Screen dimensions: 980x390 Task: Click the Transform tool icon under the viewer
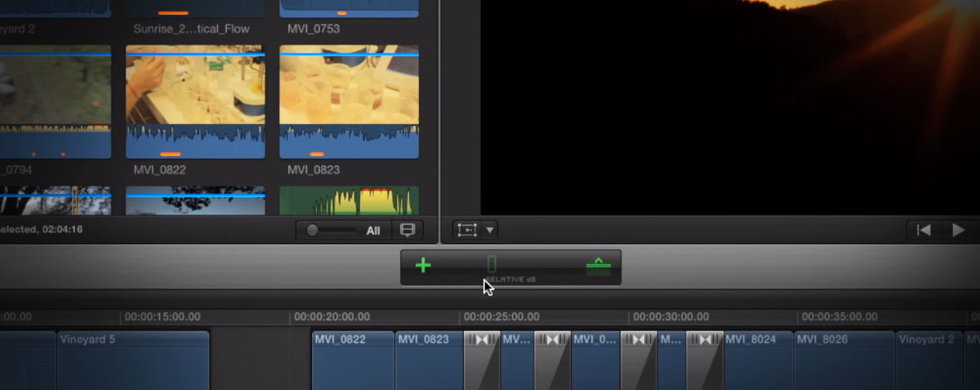467,230
